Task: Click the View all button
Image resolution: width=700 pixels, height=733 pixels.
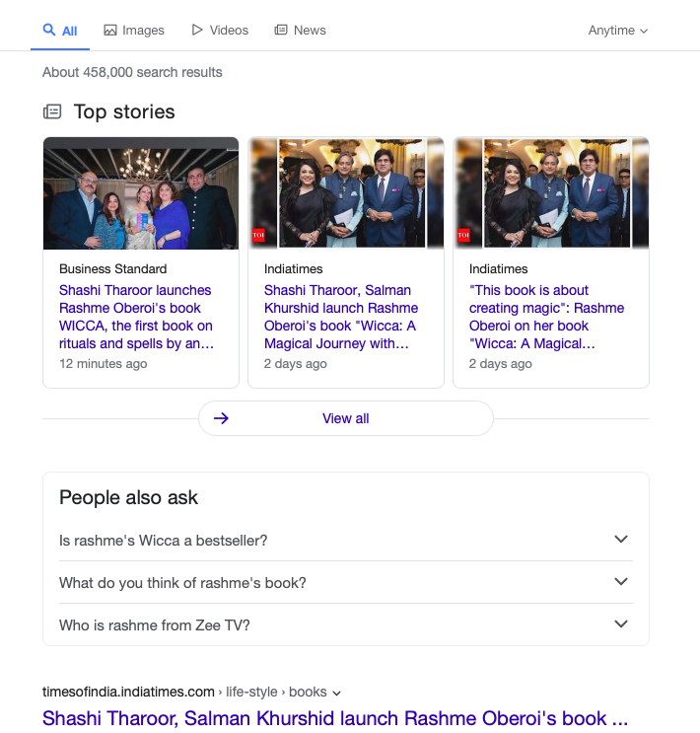Action: point(346,418)
